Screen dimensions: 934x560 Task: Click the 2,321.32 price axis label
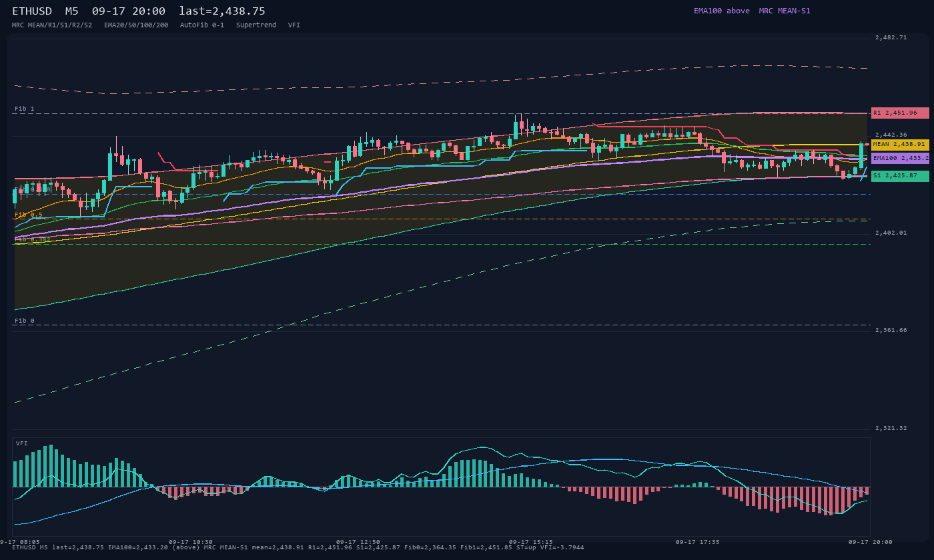[891, 428]
